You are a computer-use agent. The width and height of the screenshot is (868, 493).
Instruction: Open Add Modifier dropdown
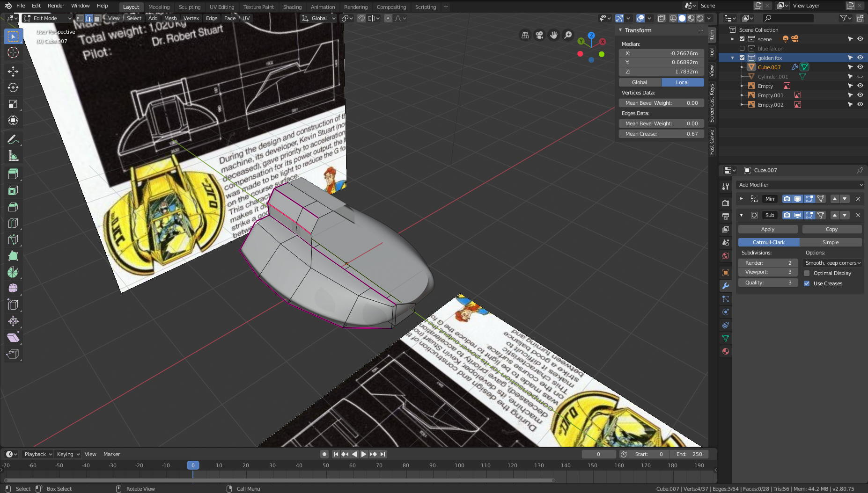(800, 185)
